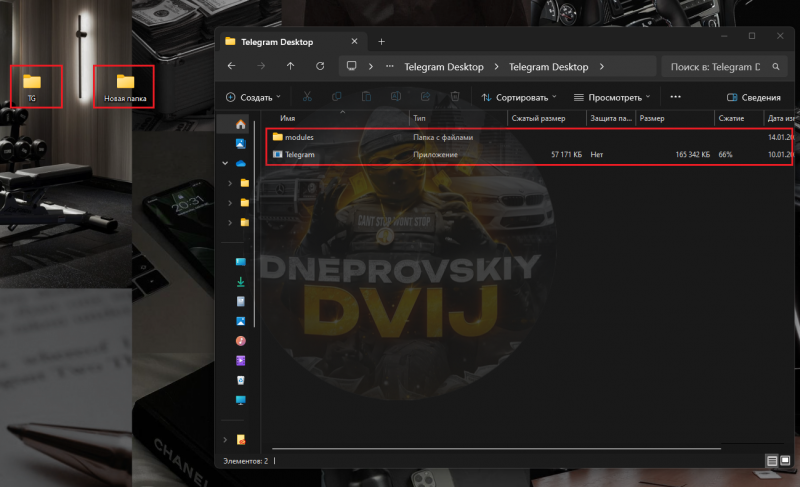Expand the bottom sidebar item with red badge

[x=225, y=440]
